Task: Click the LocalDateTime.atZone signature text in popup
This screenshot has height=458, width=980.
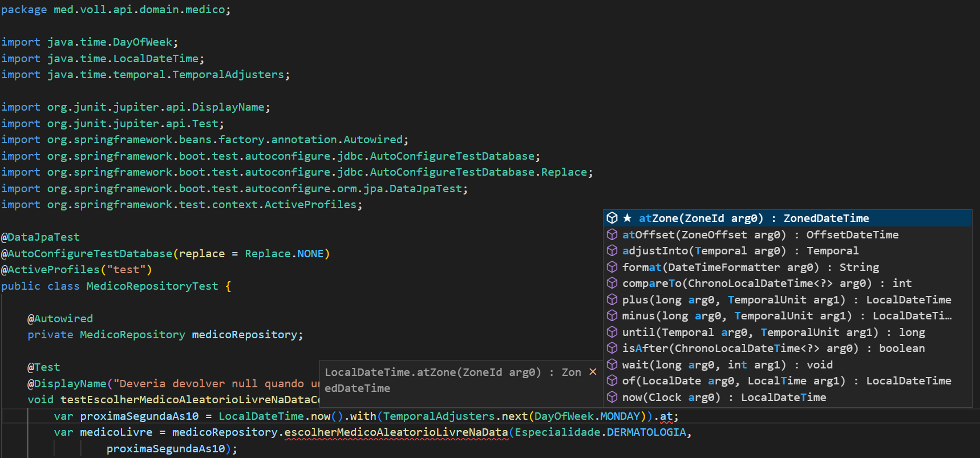Action: (x=453, y=380)
